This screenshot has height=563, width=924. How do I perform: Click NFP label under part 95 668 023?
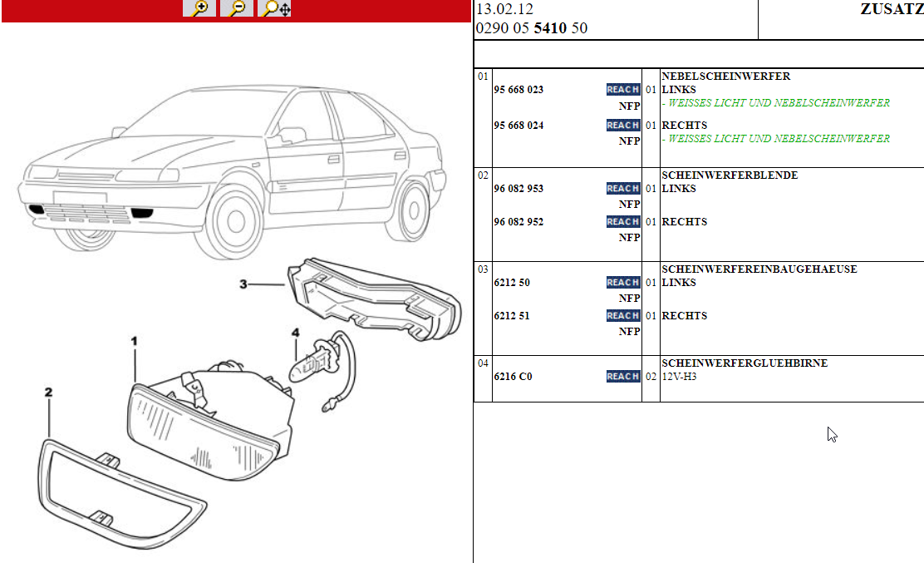[629, 106]
